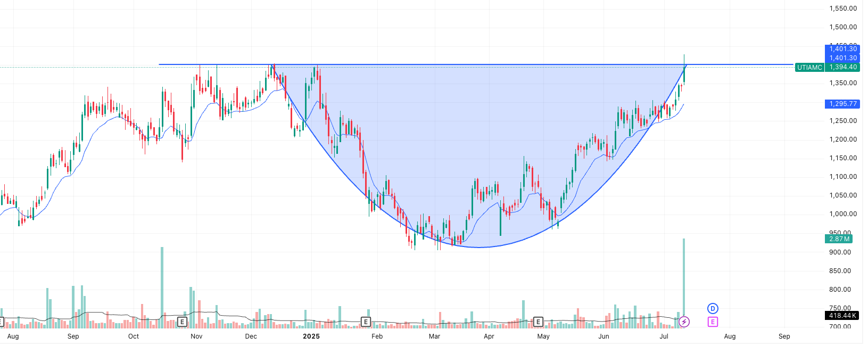Click the 1,250.00 price axis label
Image resolution: width=868 pixels, height=362 pixels.
click(843, 121)
